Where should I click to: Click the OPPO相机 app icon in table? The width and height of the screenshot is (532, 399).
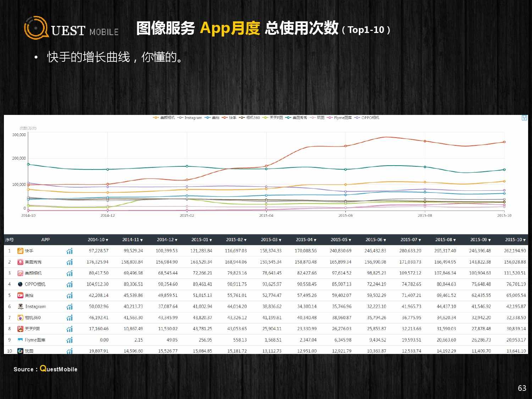pyautogui.click(x=20, y=284)
